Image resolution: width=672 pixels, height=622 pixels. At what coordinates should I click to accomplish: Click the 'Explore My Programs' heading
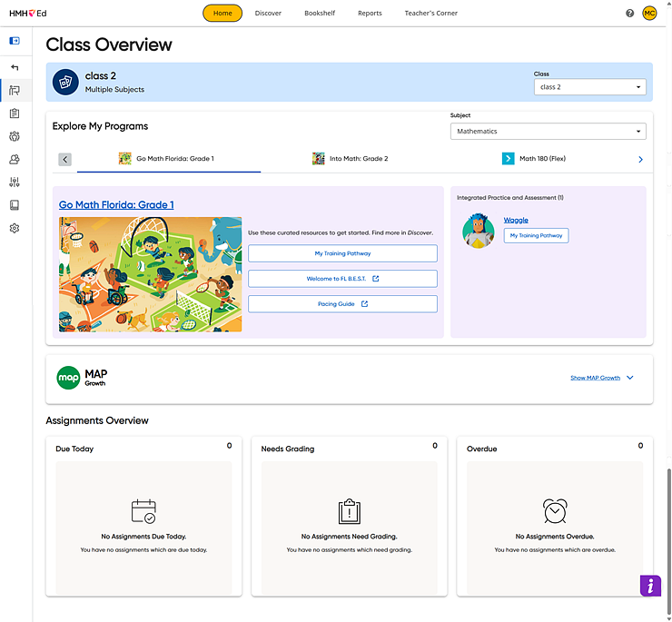100,126
